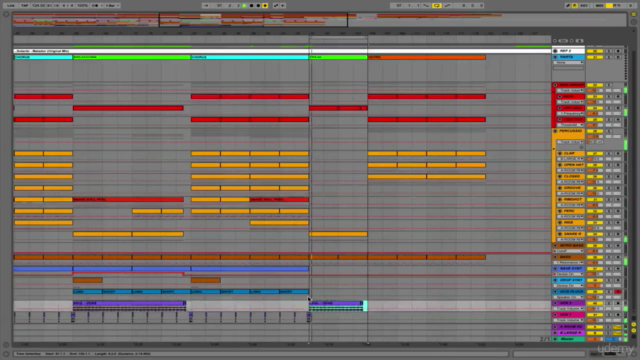Arm the CLAP track for recording
Viewport: 640px width, 360px height.
(x=618, y=154)
